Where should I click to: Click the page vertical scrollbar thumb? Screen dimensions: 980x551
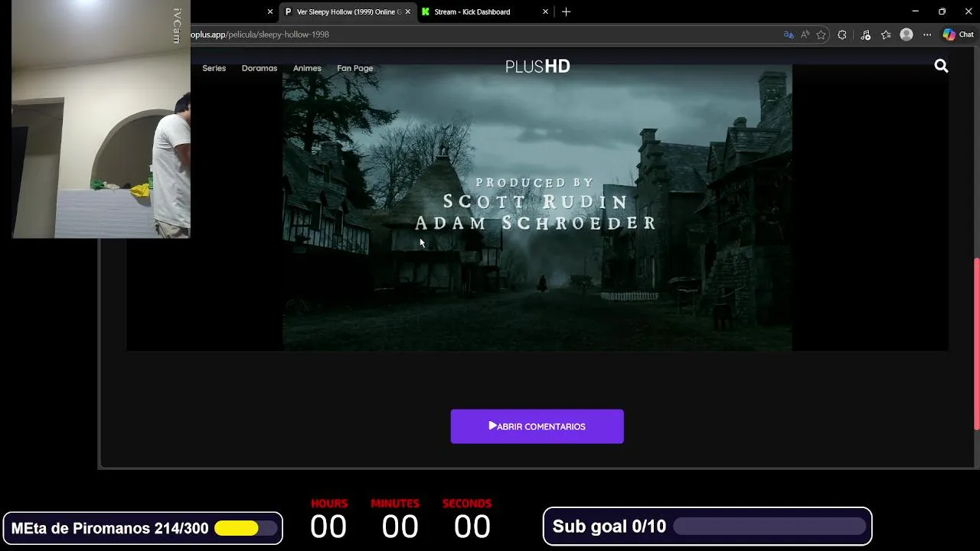point(976,344)
